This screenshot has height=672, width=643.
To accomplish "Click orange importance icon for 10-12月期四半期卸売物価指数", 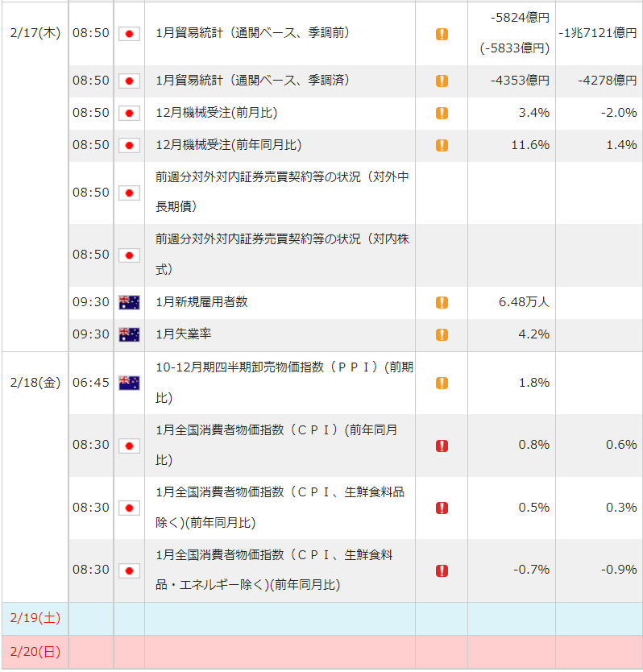I will (442, 383).
